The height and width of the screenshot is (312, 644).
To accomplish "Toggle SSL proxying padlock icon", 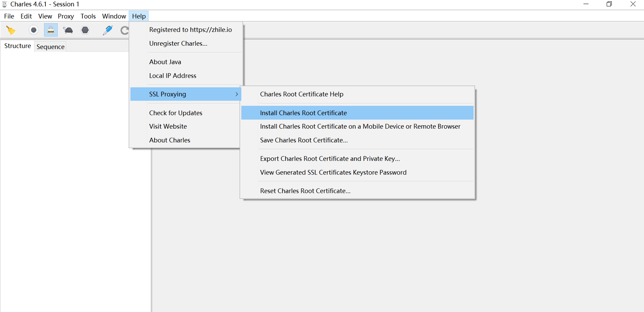I will 51,30.
